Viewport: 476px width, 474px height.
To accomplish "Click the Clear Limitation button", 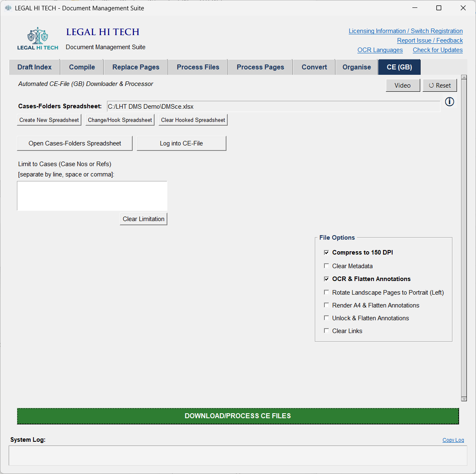I will point(144,219).
